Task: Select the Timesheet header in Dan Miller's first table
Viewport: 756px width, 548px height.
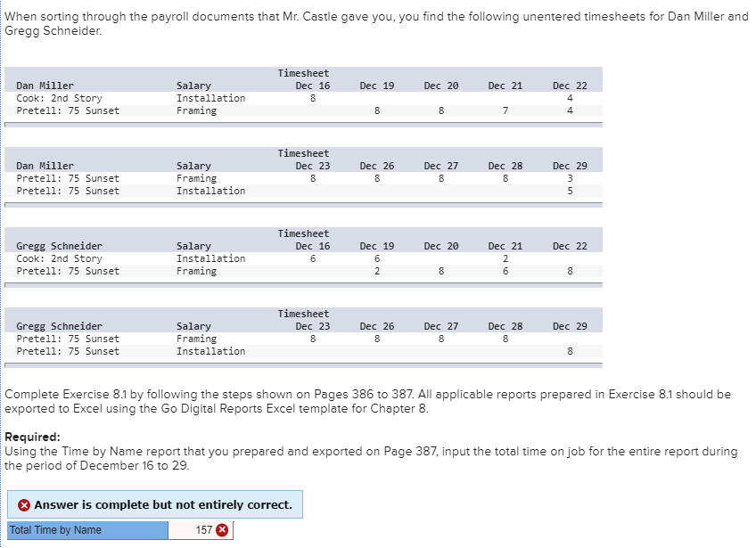Action: tap(302, 73)
